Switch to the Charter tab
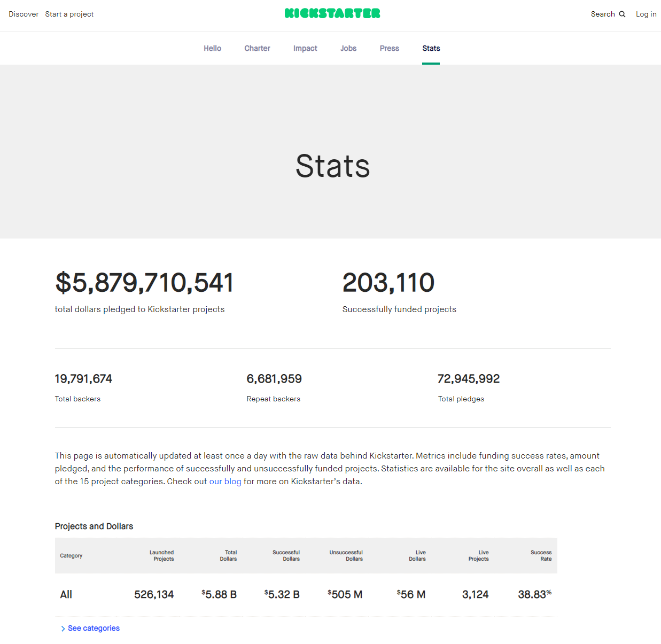Viewport: 661px width, 644px height. pos(257,48)
